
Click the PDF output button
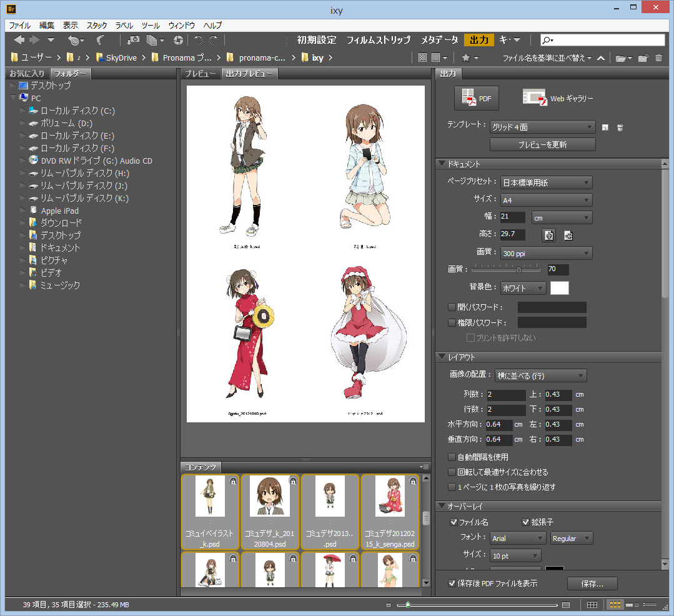[476, 98]
